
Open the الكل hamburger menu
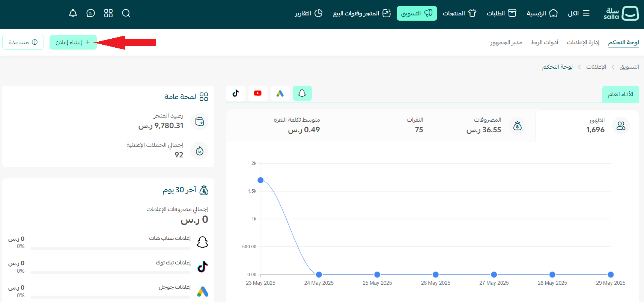click(x=579, y=14)
